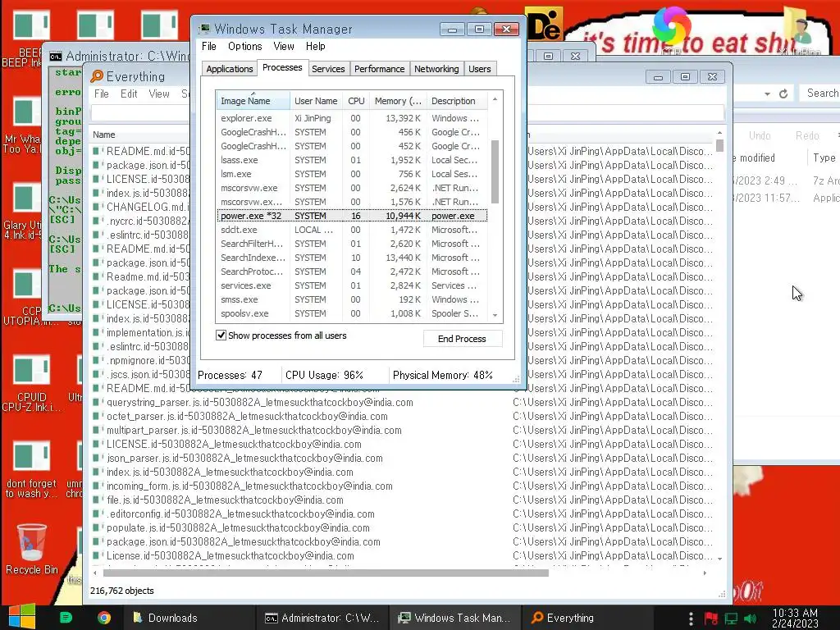
Task: Open the clock showing 10:33 AM
Action: [795, 618]
